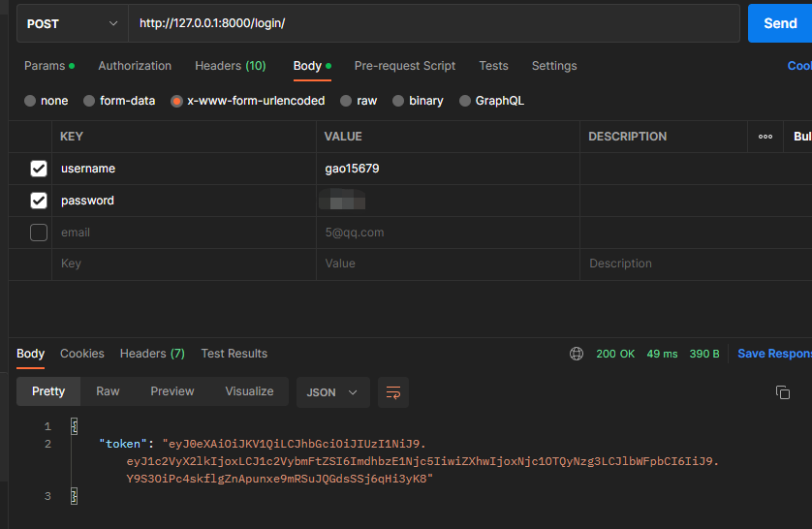Uncheck the password parameter checkbox

click(x=39, y=201)
